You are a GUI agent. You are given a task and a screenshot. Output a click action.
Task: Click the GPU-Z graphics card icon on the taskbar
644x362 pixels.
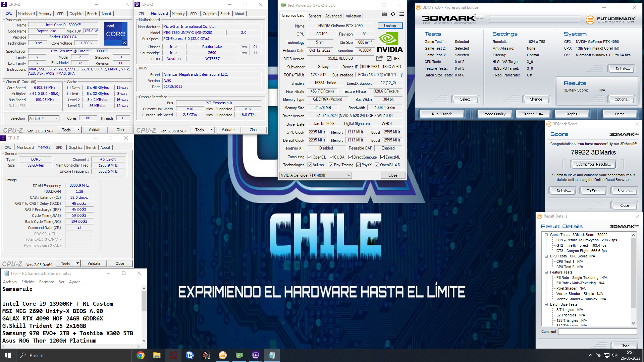[239, 355]
